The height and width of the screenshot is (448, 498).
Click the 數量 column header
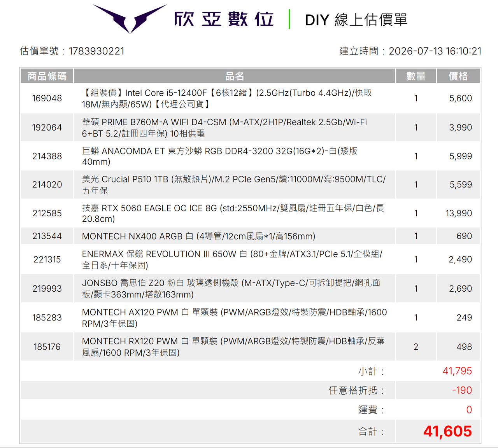(416, 76)
